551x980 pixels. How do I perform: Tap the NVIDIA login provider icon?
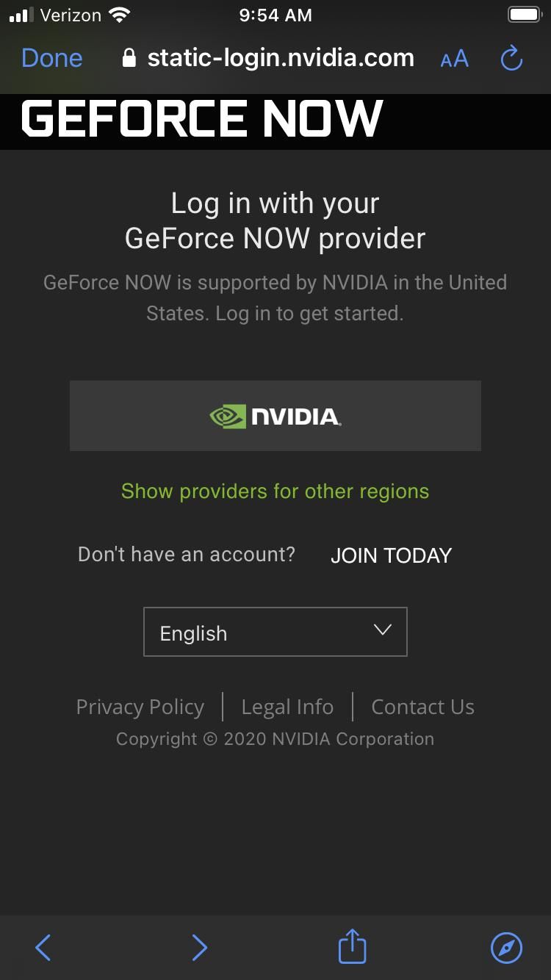(275, 415)
